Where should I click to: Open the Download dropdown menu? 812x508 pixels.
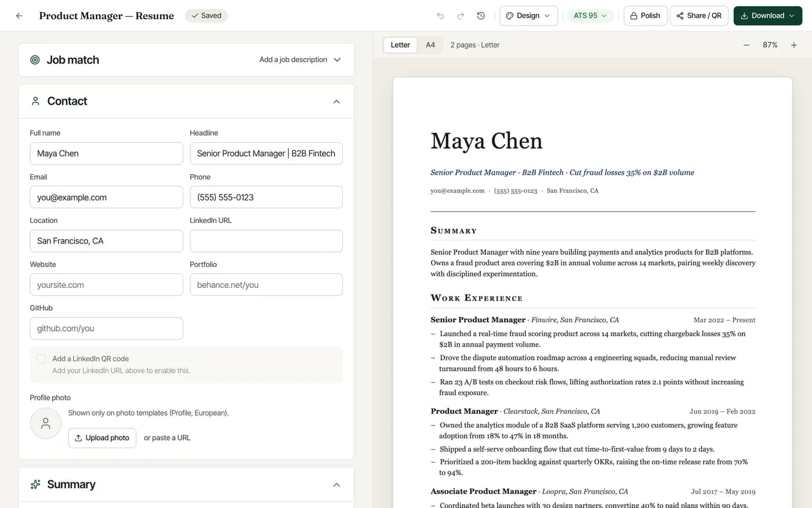(x=767, y=16)
